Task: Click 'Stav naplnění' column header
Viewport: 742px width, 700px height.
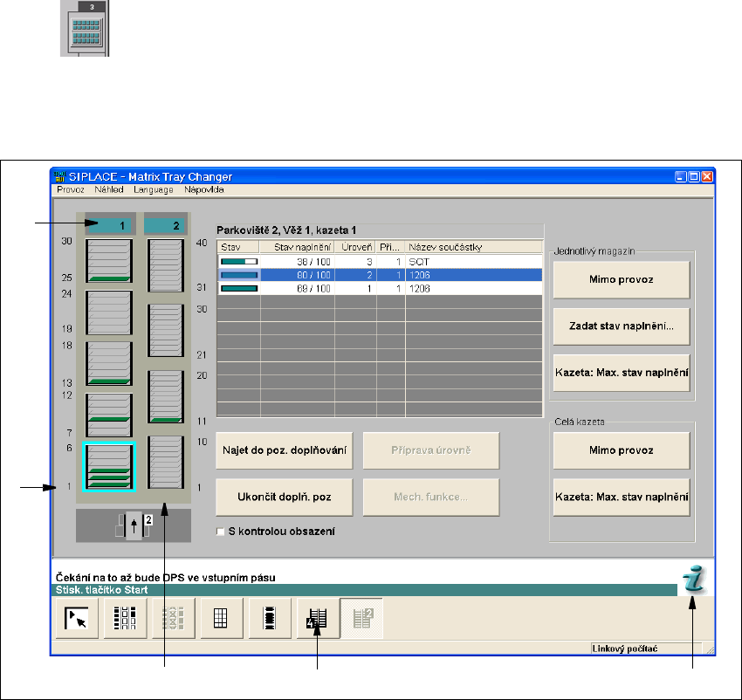Action: pos(297,247)
